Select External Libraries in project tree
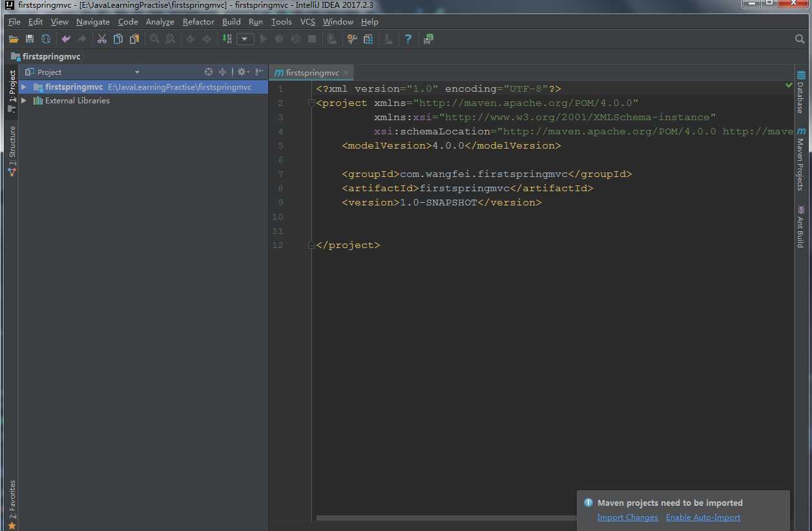The image size is (812, 531). click(x=77, y=101)
